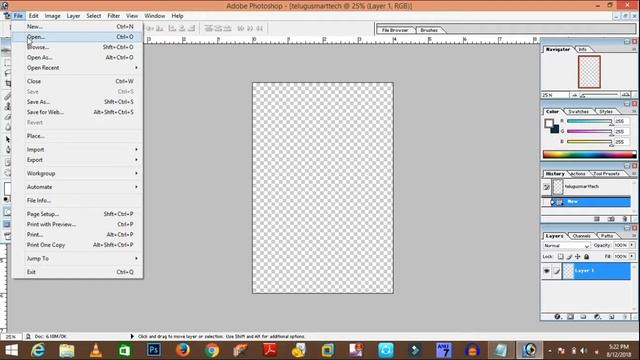Create new layer set in Layers panel
The height and width of the screenshot is (360, 640).
click(583, 317)
